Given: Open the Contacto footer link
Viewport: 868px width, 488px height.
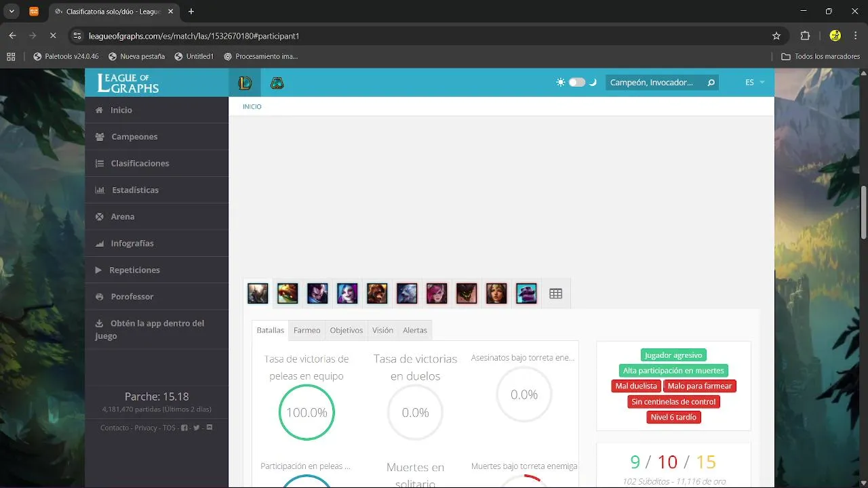Looking at the screenshot, I should [x=115, y=428].
